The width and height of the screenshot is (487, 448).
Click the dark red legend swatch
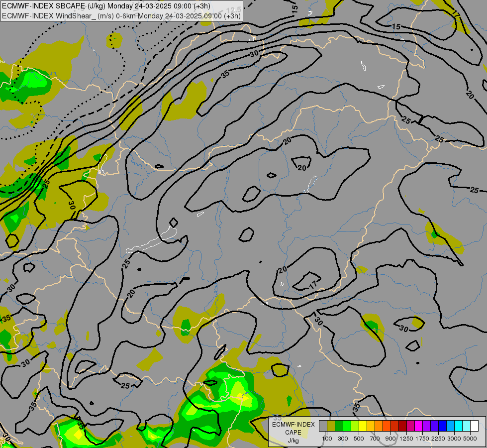[403, 426]
